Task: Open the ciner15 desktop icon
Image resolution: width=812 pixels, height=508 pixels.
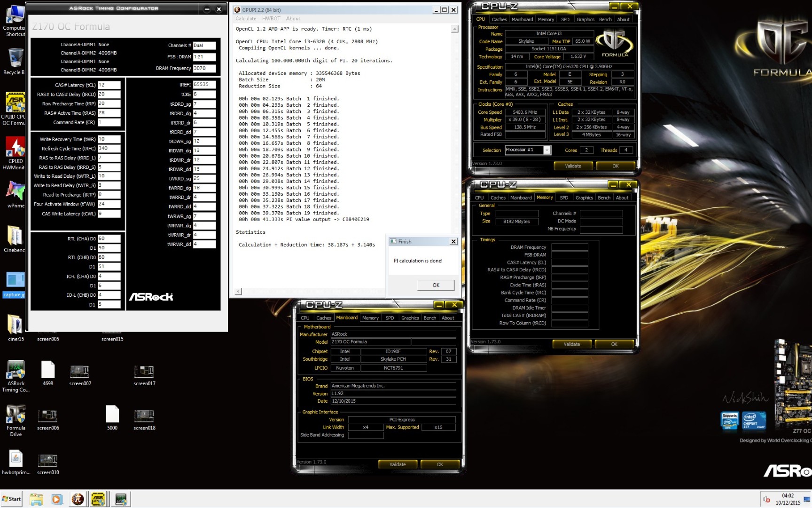Action: tap(16, 327)
